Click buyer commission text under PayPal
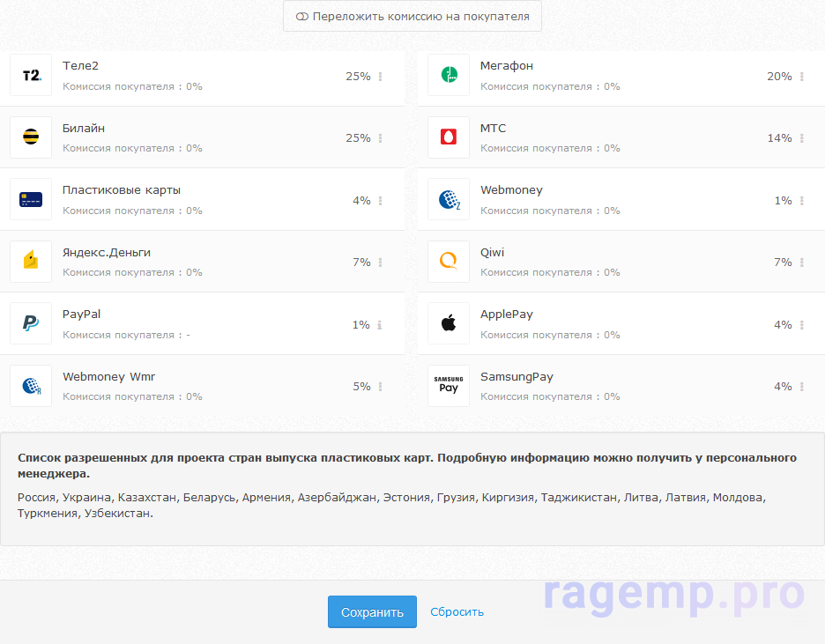 pos(126,335)
